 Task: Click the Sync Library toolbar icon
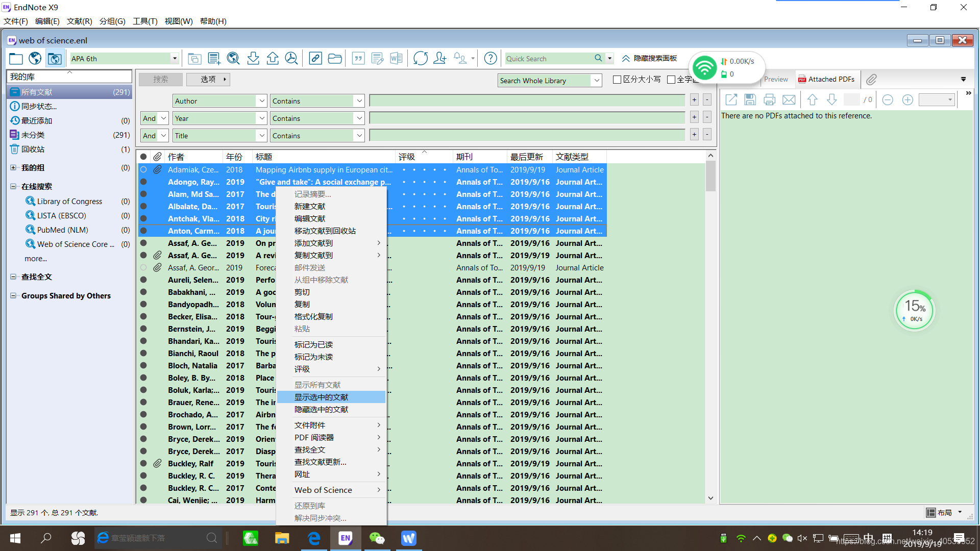tap(420, 59)
